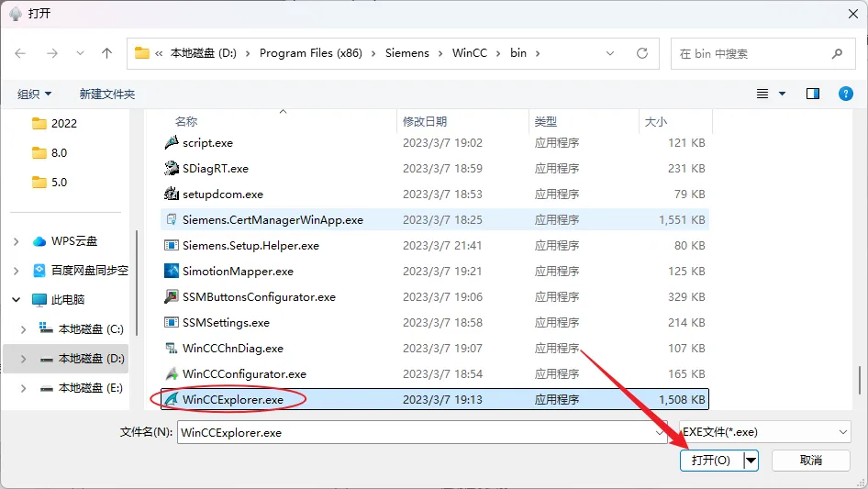
Task: Expand 本地磁盘 (E:) tree node
Action: [x=23, y=388]
